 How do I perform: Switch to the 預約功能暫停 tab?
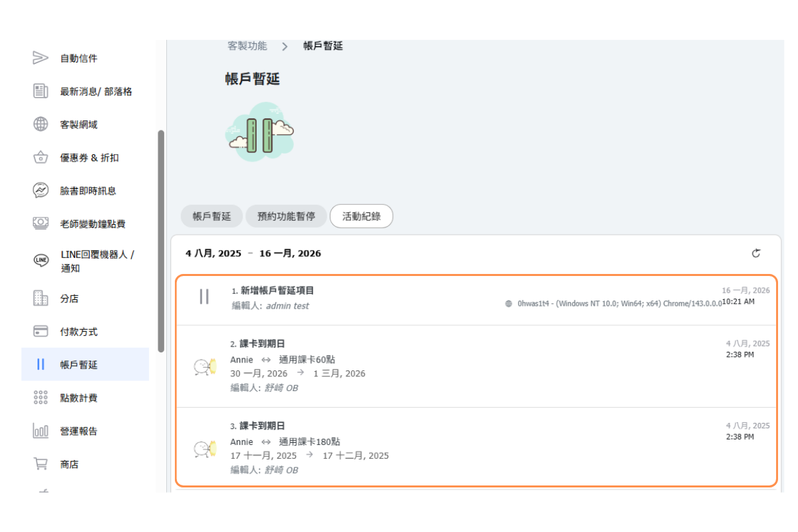pos(286,216)
